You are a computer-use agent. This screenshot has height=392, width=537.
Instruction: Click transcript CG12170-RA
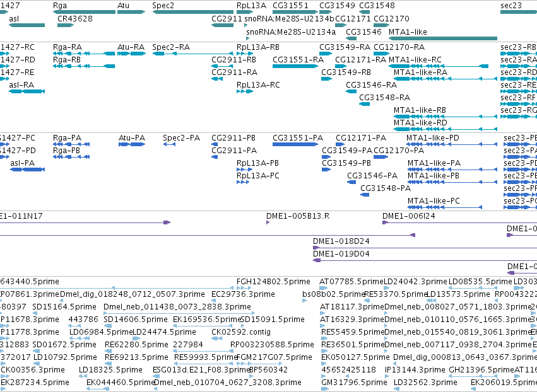click(381, 54)
